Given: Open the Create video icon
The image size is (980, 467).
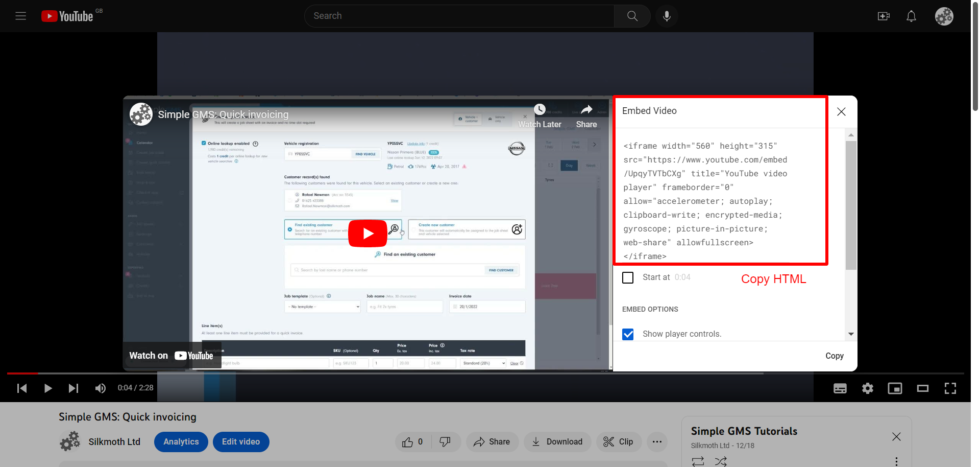Looking at the screenshot, I should [x=884, y=16].
